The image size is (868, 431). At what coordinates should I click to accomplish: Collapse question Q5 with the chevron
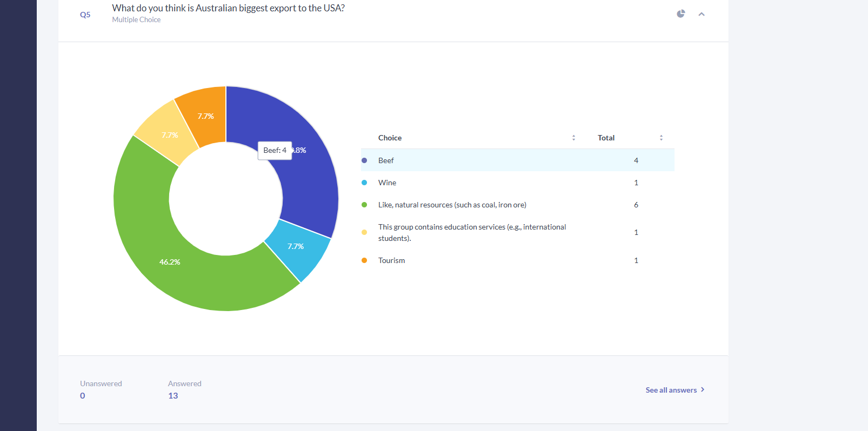[x=702, y=14]
